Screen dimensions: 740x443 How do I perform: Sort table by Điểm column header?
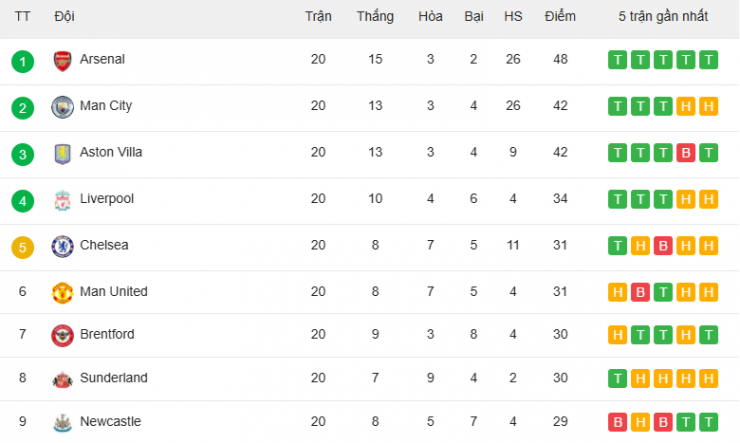coord(560,17)
